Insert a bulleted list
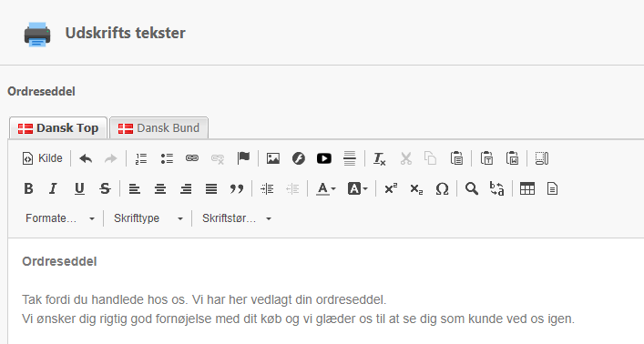 167,158
